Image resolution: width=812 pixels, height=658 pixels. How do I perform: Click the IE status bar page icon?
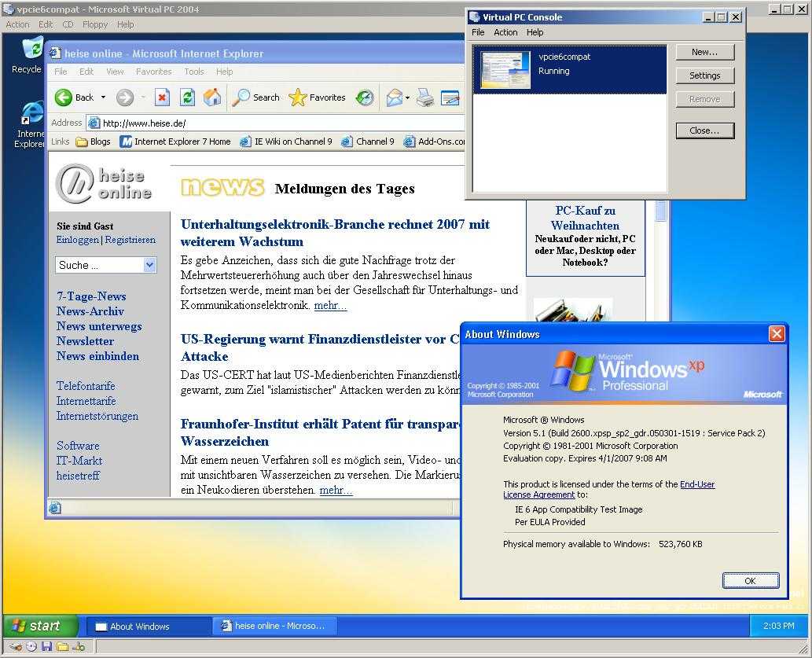(55, 508)
